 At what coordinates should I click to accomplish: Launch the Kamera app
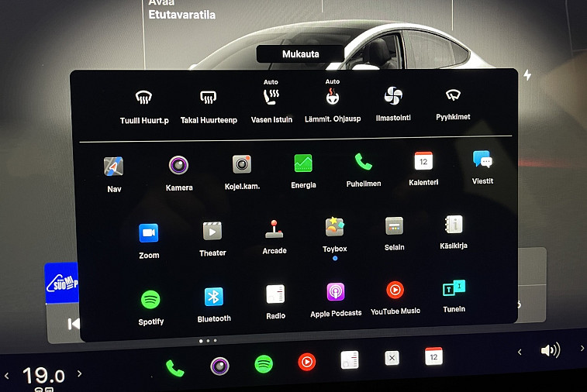pos(179,165)
